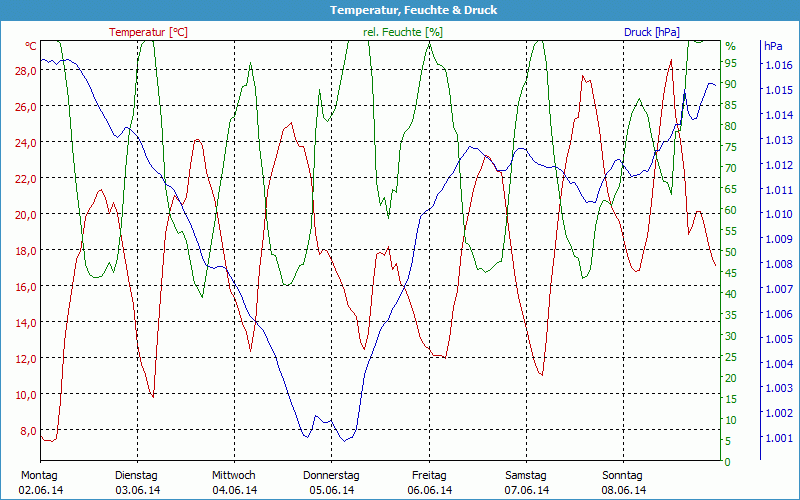This screenshot has width=800, height=500.
Task: Click the date '03.06.14'
Action: [x=138, y=490]
